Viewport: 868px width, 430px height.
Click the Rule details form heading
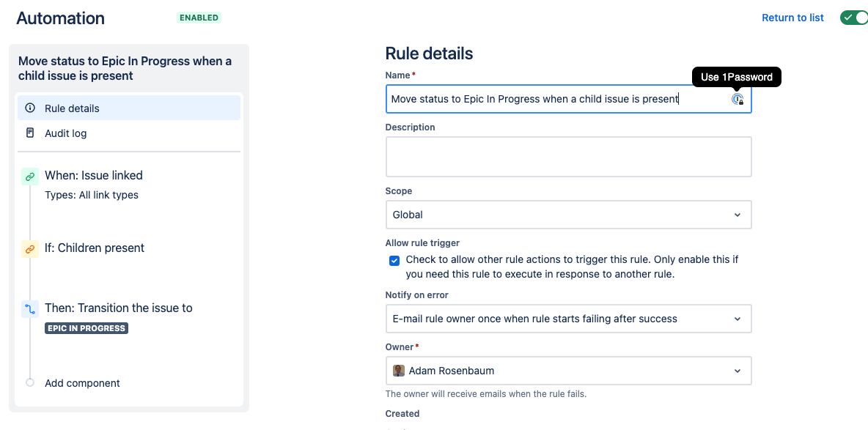429,53
